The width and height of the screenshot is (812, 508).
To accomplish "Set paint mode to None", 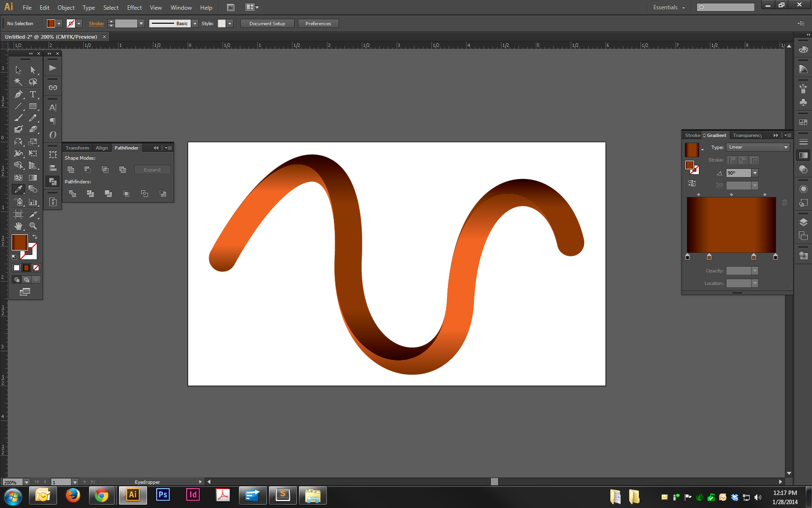I will pyautogui.click(x=36, y=268).
